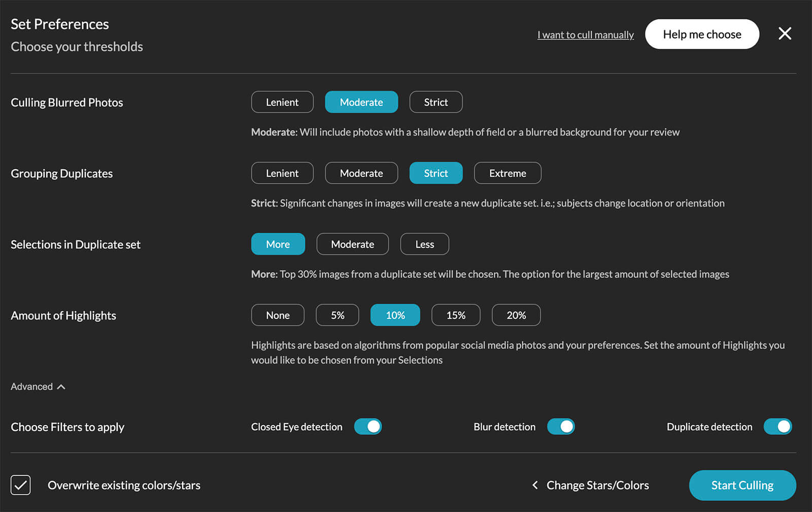This screenshot has width=812, height=512.
Task: Open the Help me choose assistant
Action: (702, 34)
